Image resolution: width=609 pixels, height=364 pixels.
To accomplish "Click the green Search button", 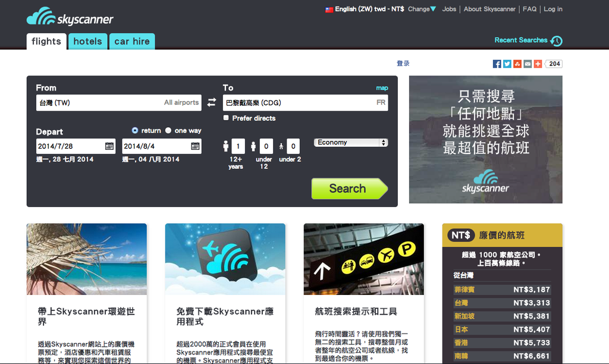I will point(349,189).
